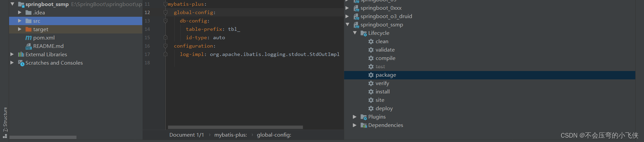
Task: Select the install lifecycle goal
Action: pos(382,92)
